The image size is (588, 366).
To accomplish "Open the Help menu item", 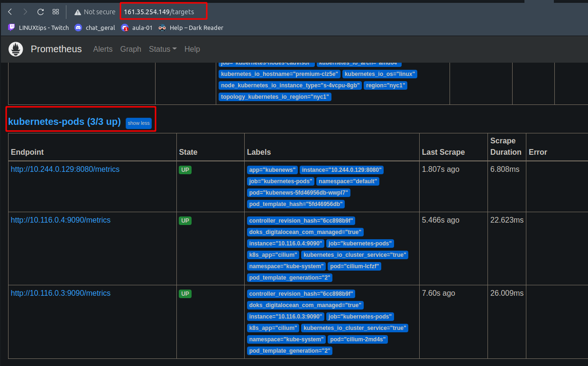I will (x=192, y=49).
